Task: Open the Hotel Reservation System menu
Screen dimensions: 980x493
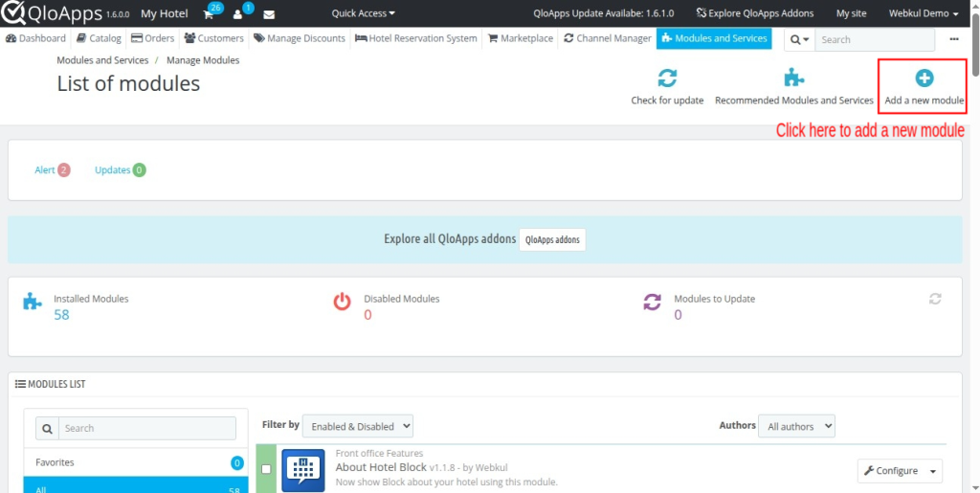Action: (415, 38)
